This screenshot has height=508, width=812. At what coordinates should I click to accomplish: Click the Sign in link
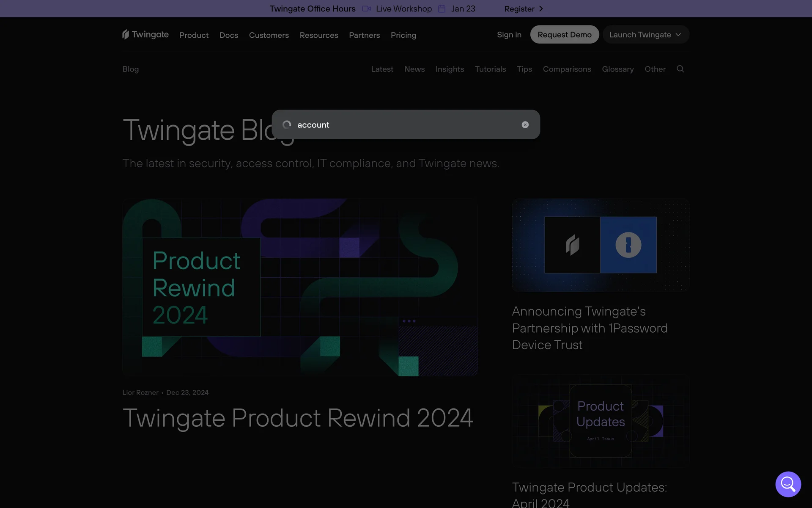coord(509,35)
